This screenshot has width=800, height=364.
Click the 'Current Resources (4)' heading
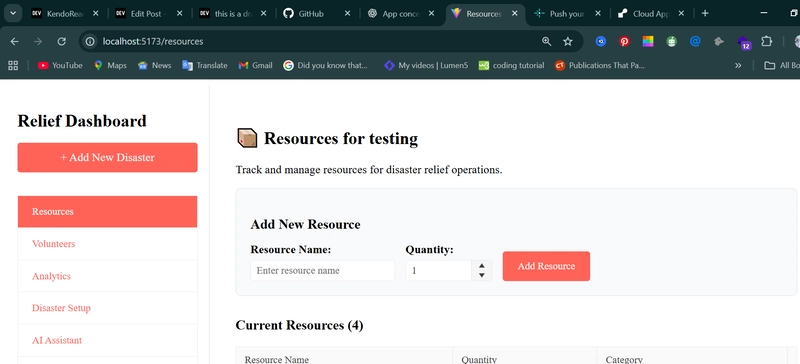pos(299,325)
